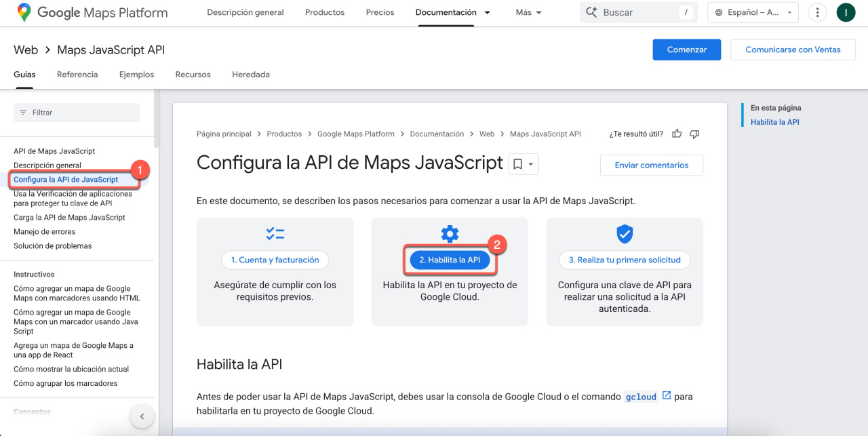Click the thumbs up helpful icon
The height and width of the screenshot is (436, 868).
[x=677, y=134]
